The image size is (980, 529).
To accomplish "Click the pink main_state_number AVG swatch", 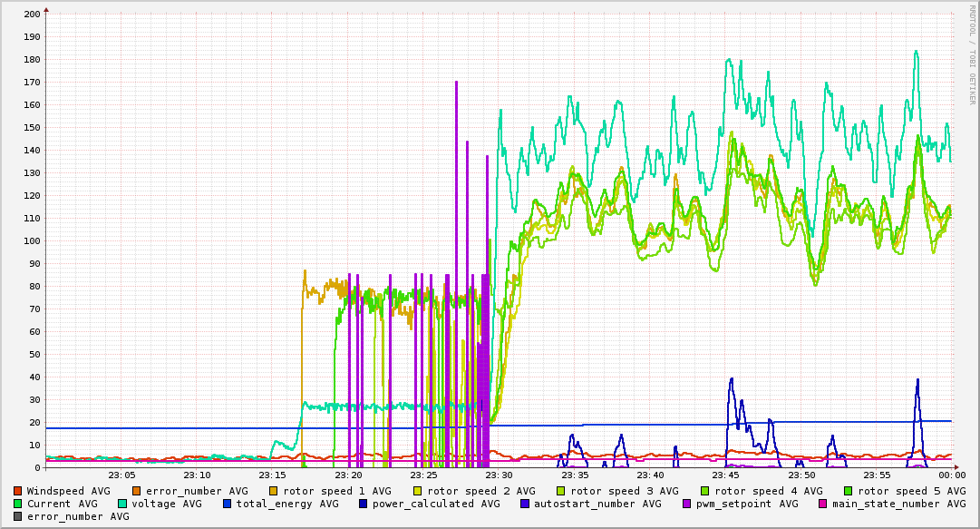I will (x=822, y=504).
